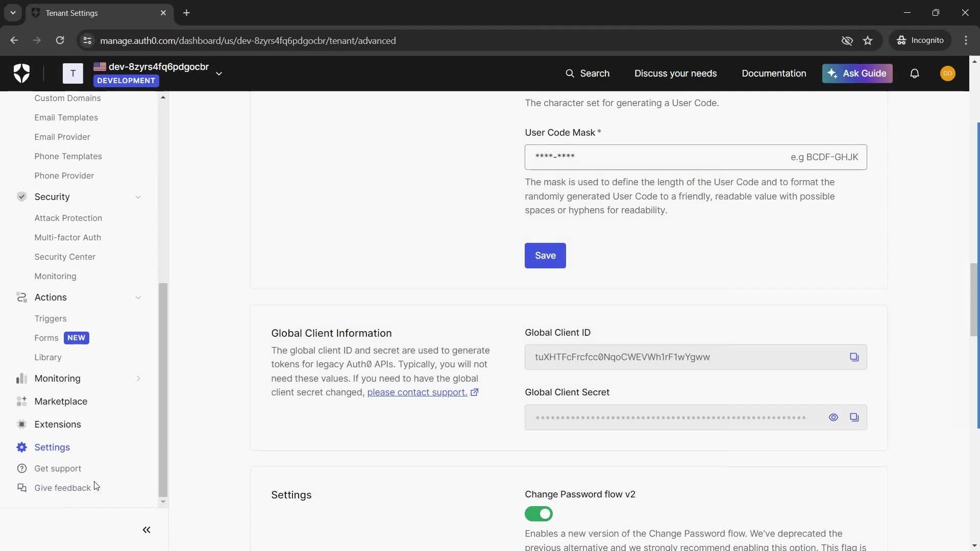Viewport: 980px width, 551px height.
Task: Copy the Global Client Secret
Action: tap(854, 417)
